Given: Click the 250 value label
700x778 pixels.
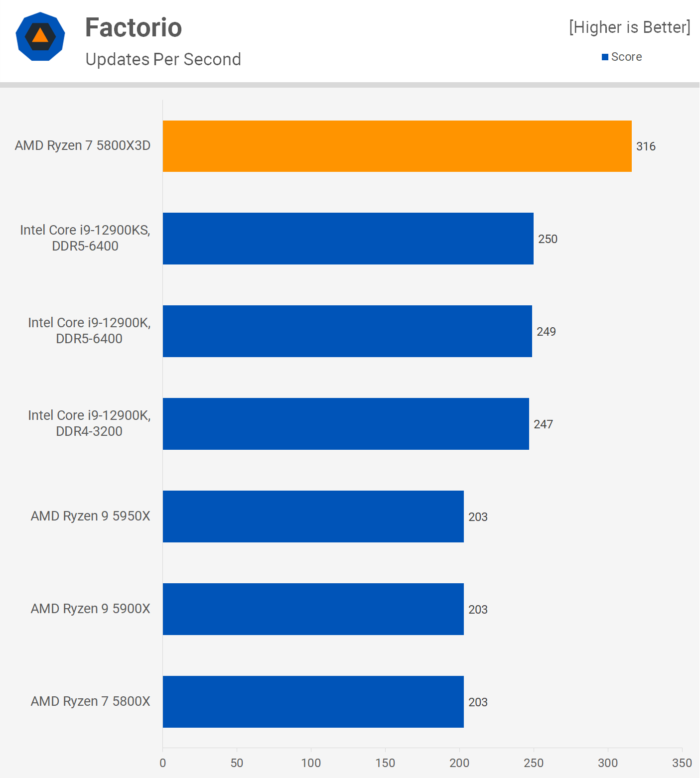Looking at the screenshot, I should click(x=548, y=239).
